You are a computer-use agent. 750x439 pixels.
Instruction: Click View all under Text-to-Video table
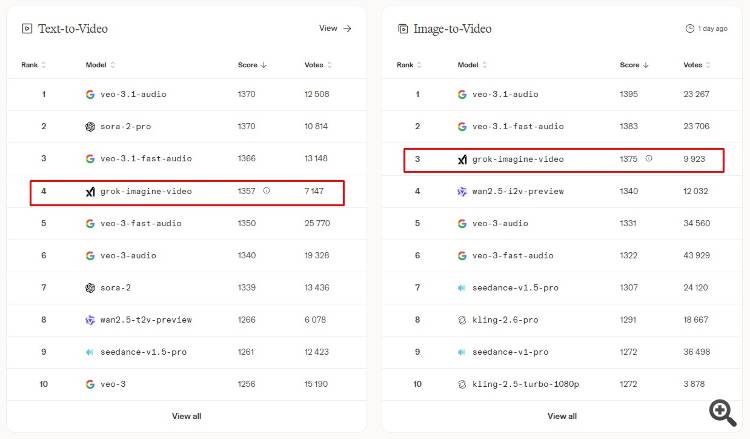[x=187, y=416]
